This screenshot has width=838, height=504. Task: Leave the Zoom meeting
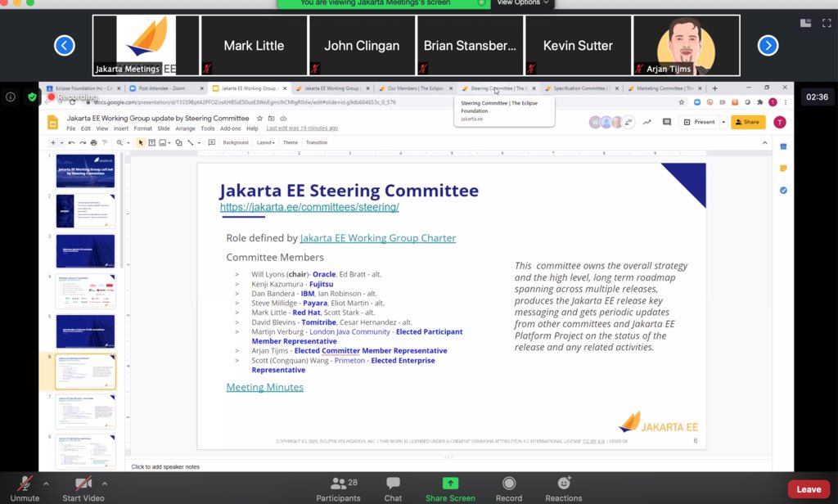click(809, 489)
